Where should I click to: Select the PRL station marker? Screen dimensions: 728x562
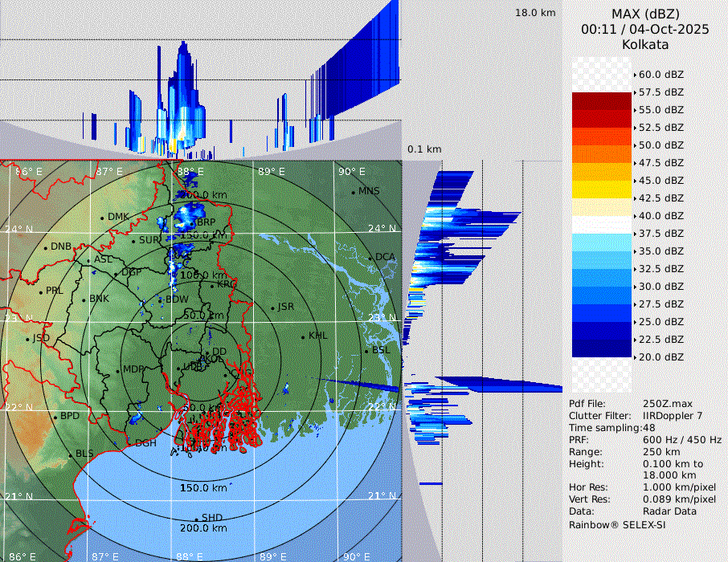pos(40,291)
